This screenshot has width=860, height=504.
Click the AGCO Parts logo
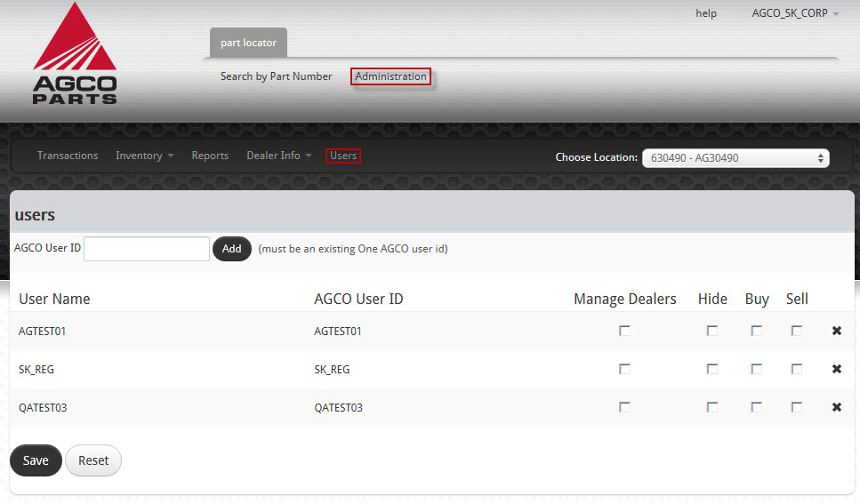point(75,55)
